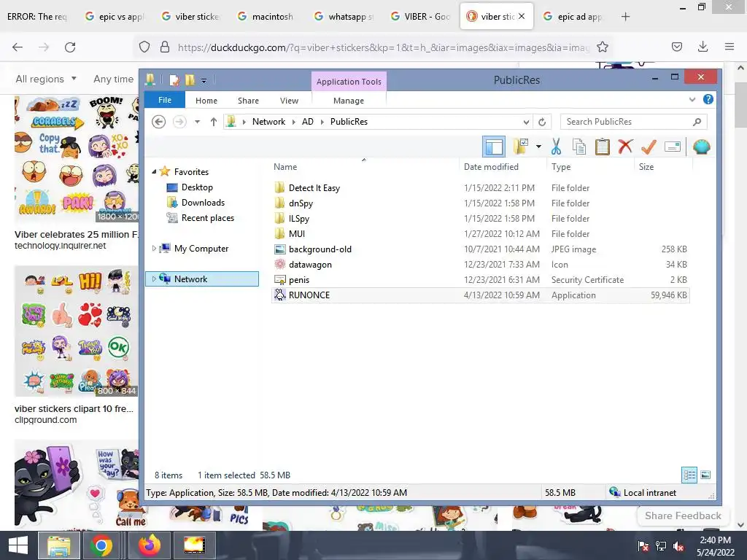The image size is (747, 560).
Task: Switch to epic vs apple browser tab
Action: click(x=115, y=16)
